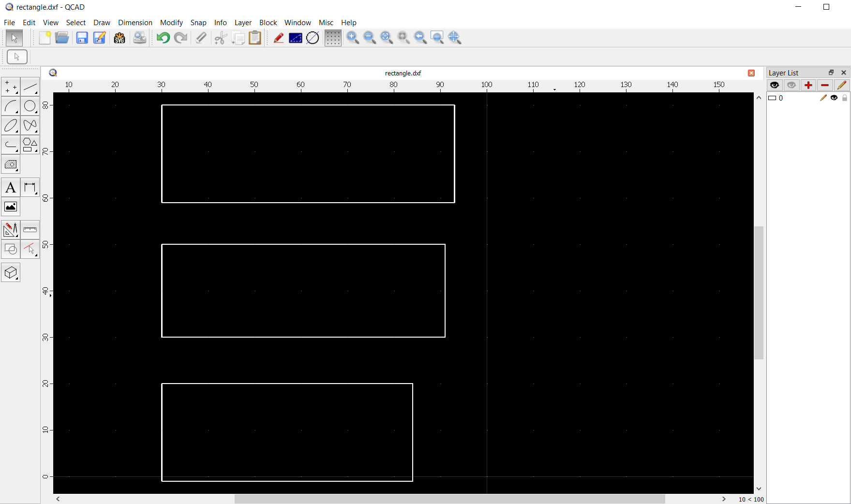The height and width of the screenshot is (504, 851).
Task: Click the Zoom In magnifier
Action: (x=353, y=38)
